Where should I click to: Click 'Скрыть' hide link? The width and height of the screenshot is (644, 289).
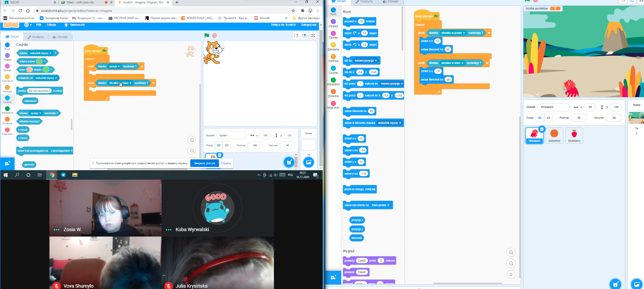[x=226, y=163]
